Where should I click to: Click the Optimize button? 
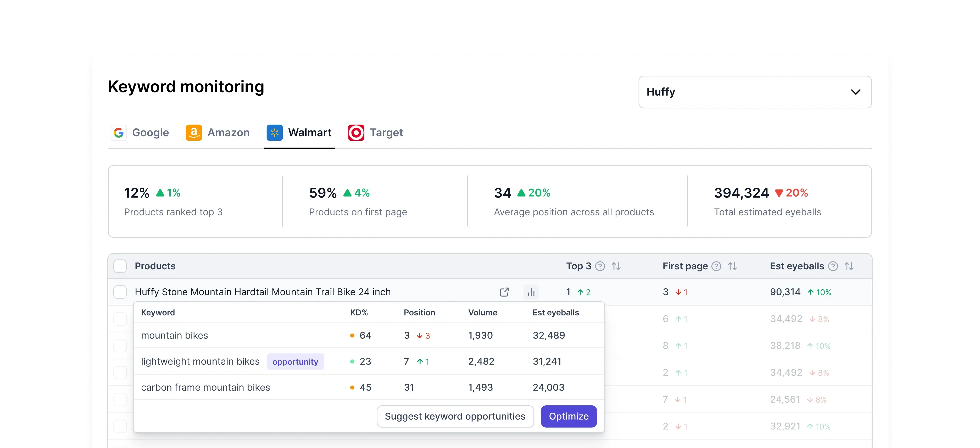coord(568,416)
